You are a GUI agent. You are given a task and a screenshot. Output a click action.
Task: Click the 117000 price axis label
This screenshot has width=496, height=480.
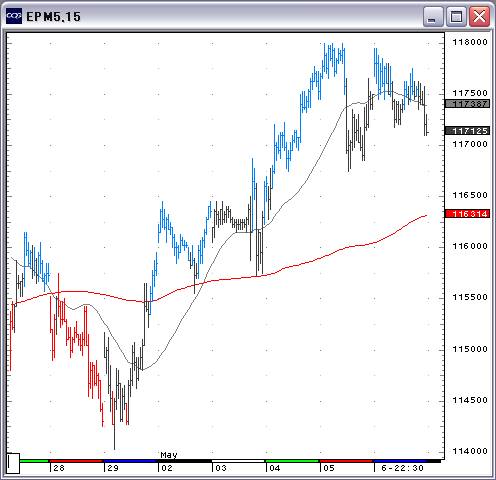[x=470, y=144]
